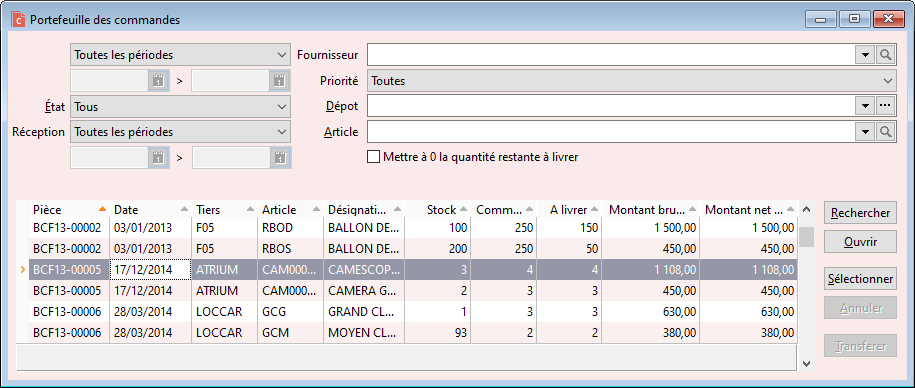
Task: Click the table scrollbar down arrow
Action: coord(806,363)
